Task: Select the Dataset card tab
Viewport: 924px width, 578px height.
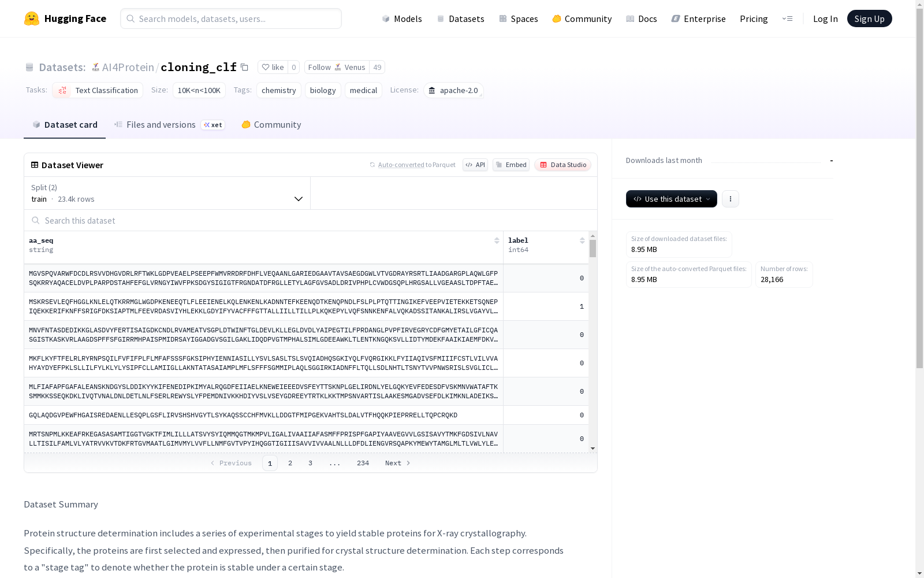Action: pos(65,125)
